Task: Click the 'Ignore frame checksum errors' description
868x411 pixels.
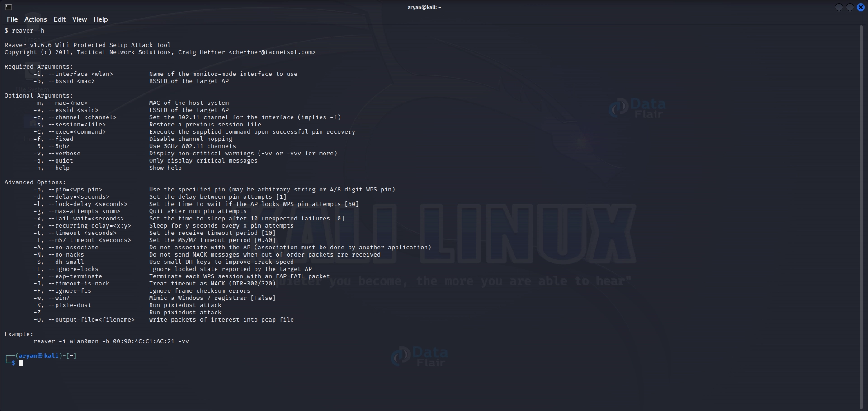Action: pyautogui.click(x=200, y=291)
